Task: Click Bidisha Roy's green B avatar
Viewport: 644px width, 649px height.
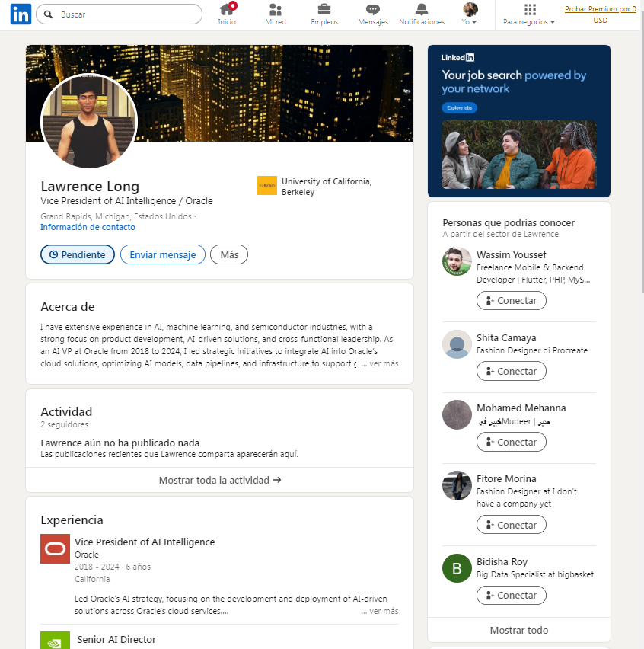Action: tap(457, 568)
